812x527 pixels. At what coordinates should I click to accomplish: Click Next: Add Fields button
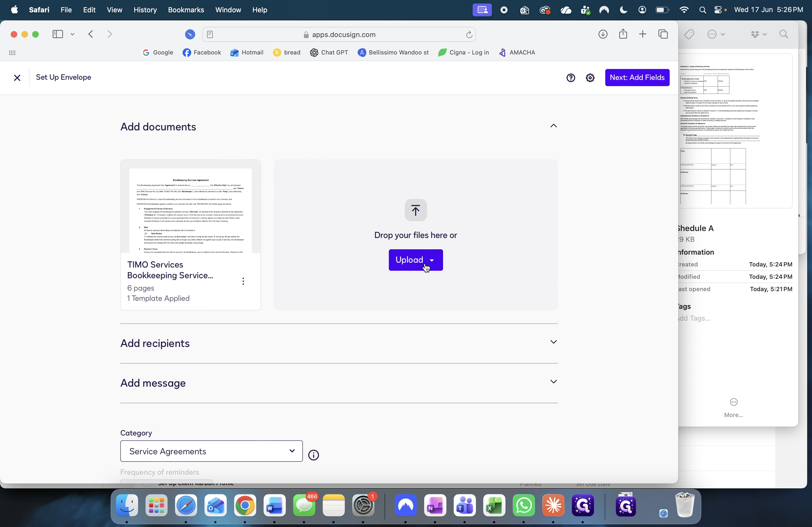point(637,77)
